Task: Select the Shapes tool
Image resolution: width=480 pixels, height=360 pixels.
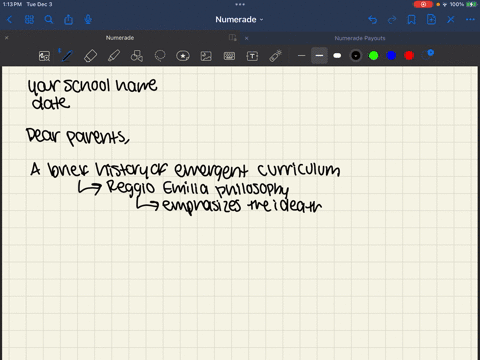Action: 137,56
